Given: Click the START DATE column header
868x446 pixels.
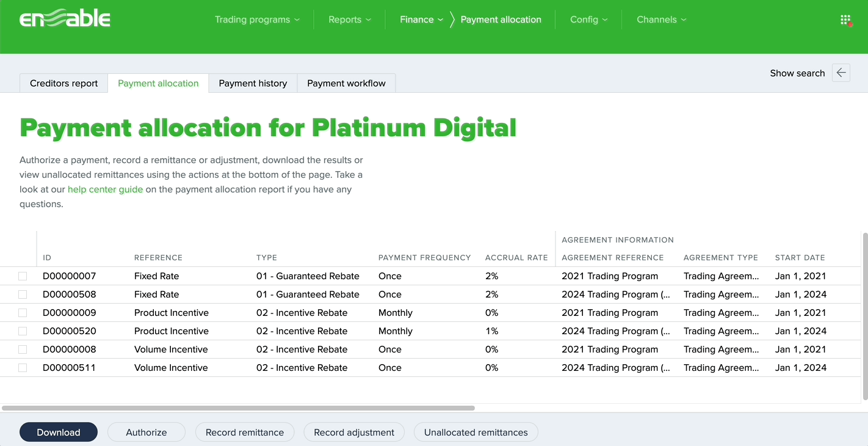Looking at the screenshot, I should [x=800, y=258].
